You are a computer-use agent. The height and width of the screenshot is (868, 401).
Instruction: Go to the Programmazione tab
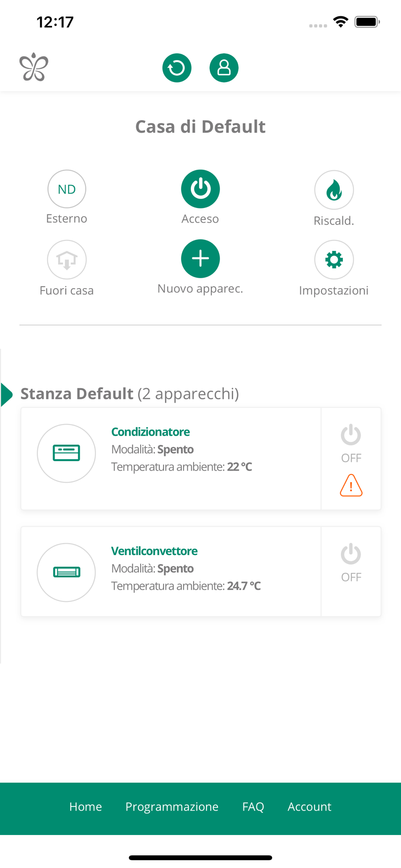point(172,806)
